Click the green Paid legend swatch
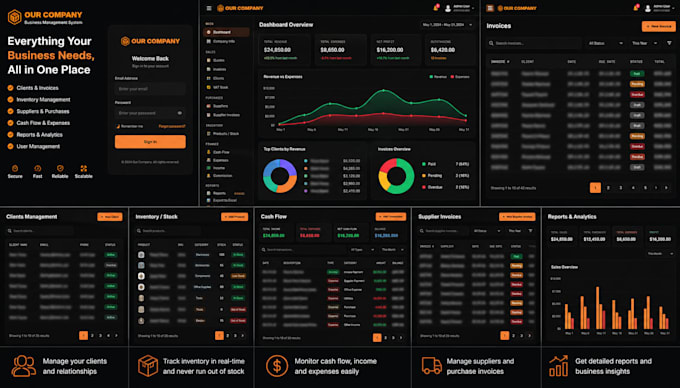680x388 pixels. (x=424, y=164)
